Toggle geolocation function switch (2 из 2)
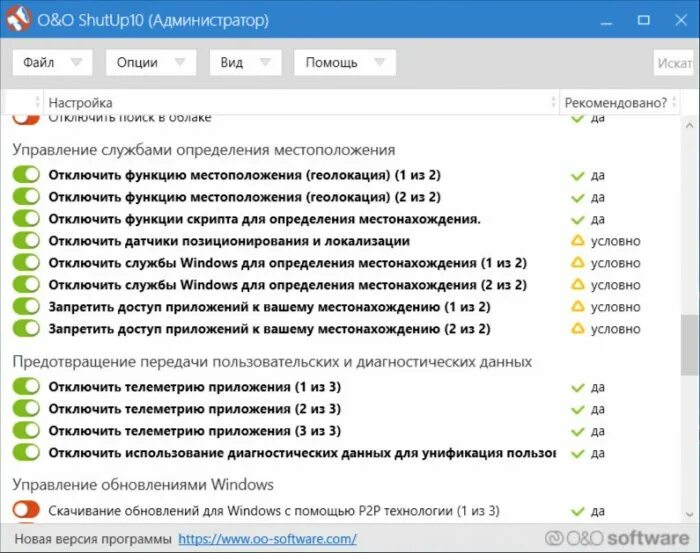This screenshot has width=700, height=553. [26, 196]
